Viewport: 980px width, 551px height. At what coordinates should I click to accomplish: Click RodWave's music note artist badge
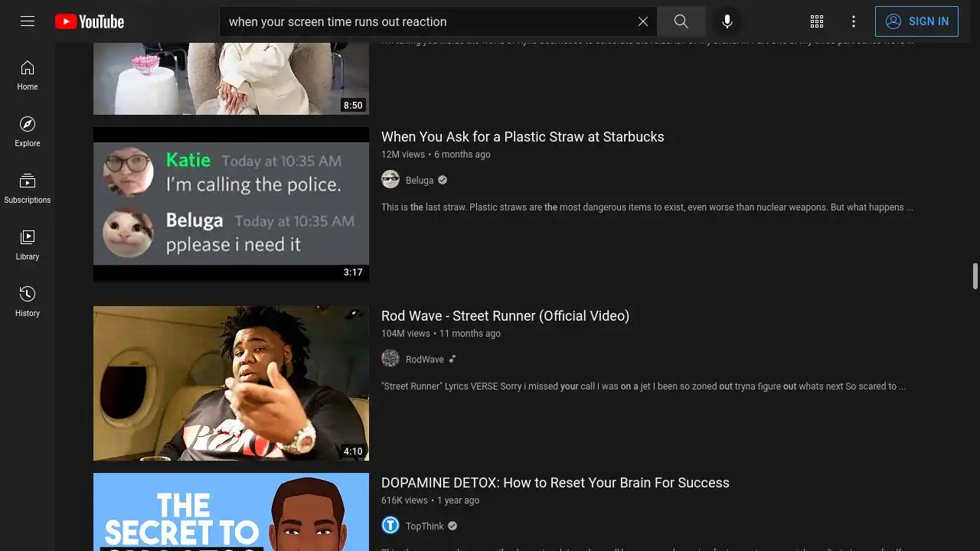click(452, 360)
